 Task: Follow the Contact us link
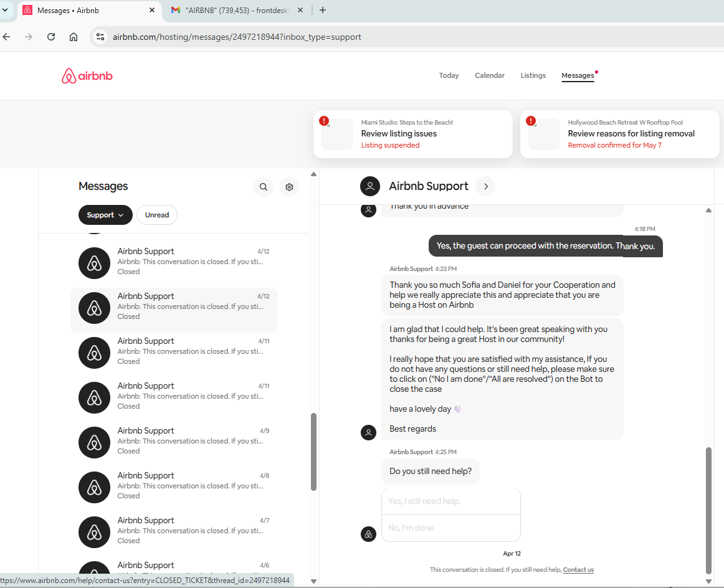click(578, 569)
